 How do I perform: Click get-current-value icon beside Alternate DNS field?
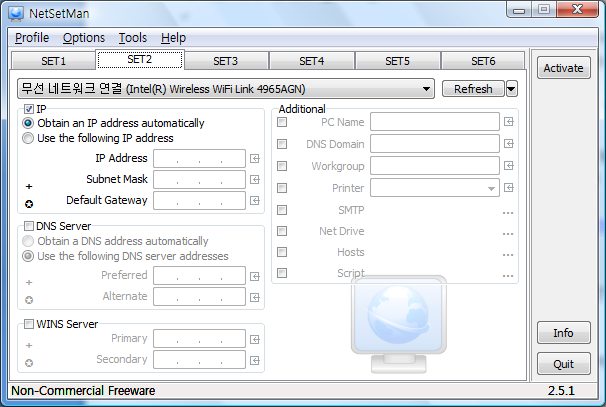click(x=255, y=297)
